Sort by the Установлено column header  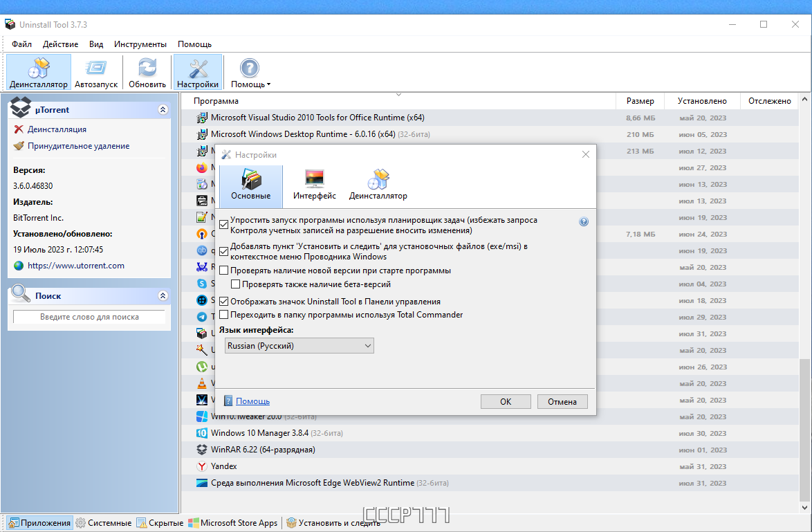pos(702,101)
